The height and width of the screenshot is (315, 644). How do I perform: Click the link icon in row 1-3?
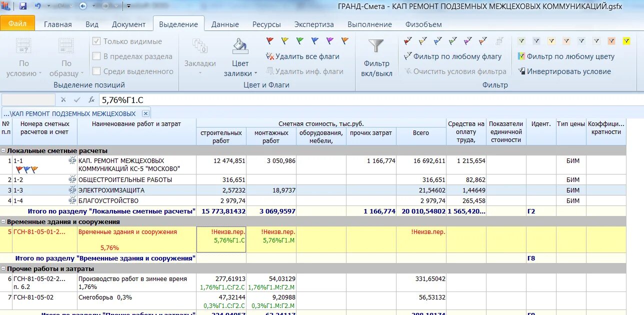tap(72, 190)
